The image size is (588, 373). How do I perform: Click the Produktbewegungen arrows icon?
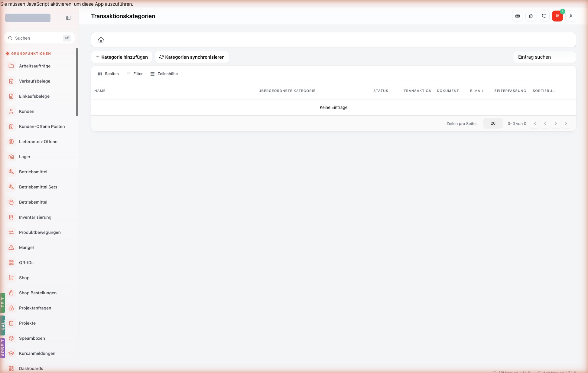11,232
